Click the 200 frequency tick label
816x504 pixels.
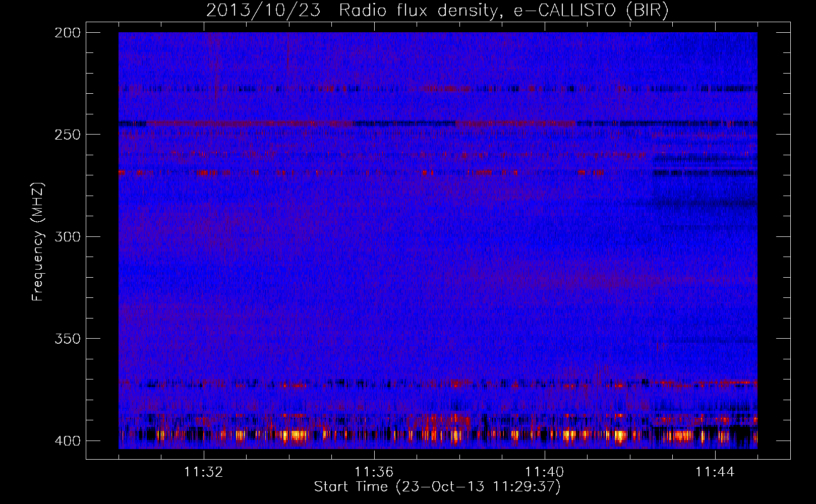[67, 32]
